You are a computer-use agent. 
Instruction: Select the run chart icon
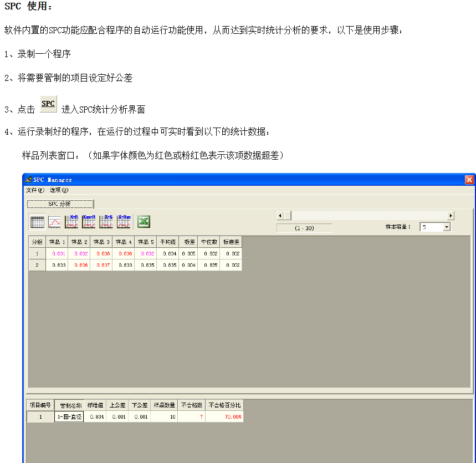coord(54,221)
